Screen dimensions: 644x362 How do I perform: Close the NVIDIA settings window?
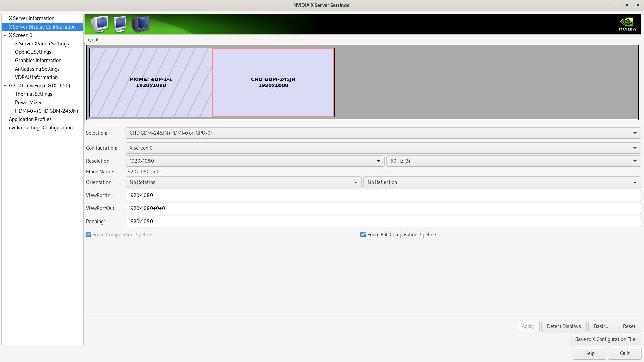point(638,5)
